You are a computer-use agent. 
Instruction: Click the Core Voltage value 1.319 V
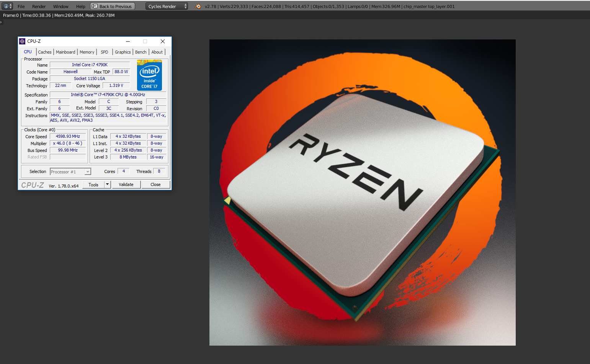click(116, 86)
